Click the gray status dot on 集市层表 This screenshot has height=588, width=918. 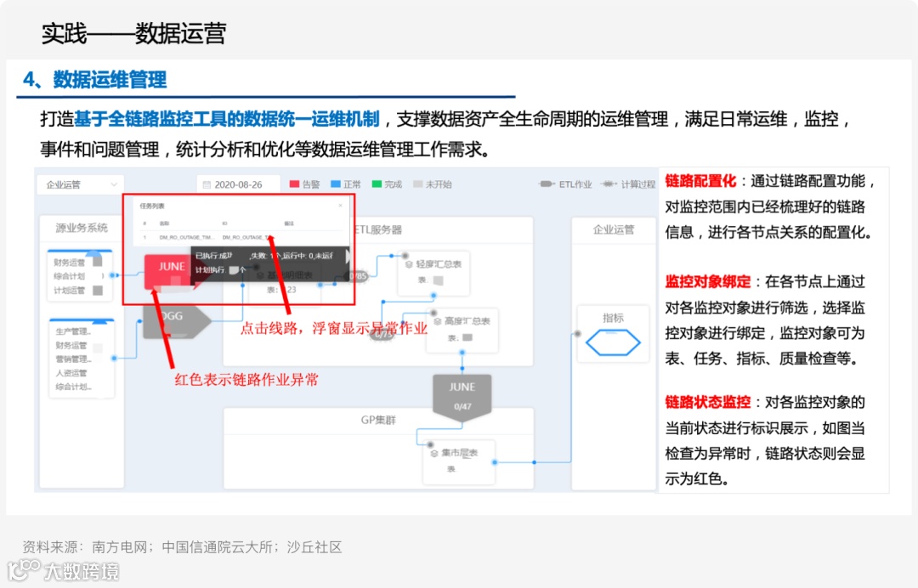click(430, 444)
